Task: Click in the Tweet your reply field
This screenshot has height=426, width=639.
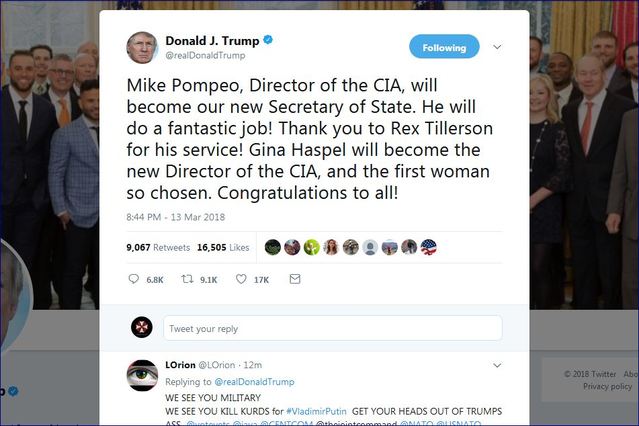Action: point(332,328)
